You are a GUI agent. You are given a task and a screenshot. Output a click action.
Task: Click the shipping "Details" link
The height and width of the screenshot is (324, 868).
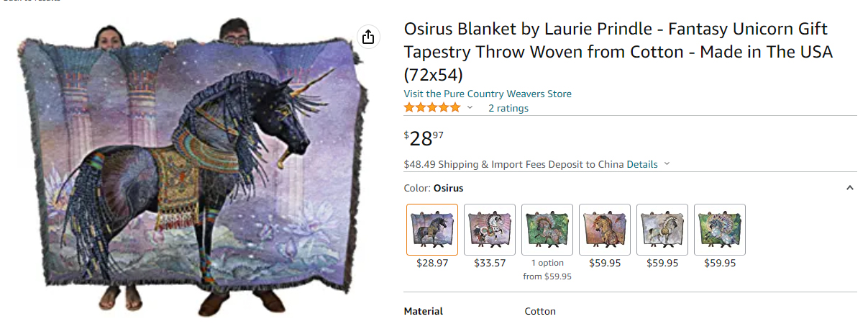642,164
